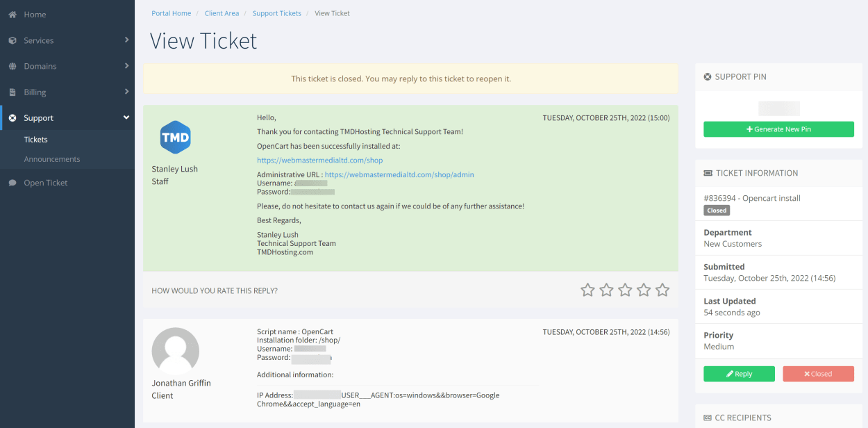Click the 15:00 staff reply timestamp

[x=606, y=118]
